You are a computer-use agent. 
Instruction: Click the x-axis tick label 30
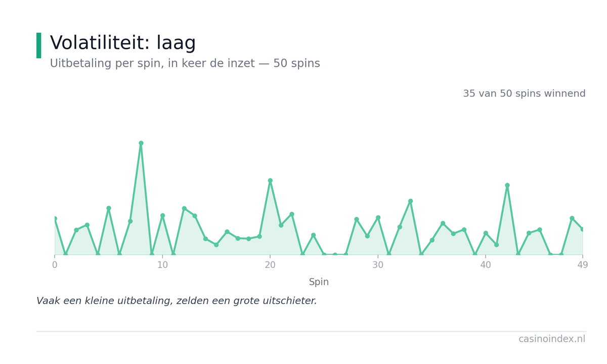pos(378,265)
